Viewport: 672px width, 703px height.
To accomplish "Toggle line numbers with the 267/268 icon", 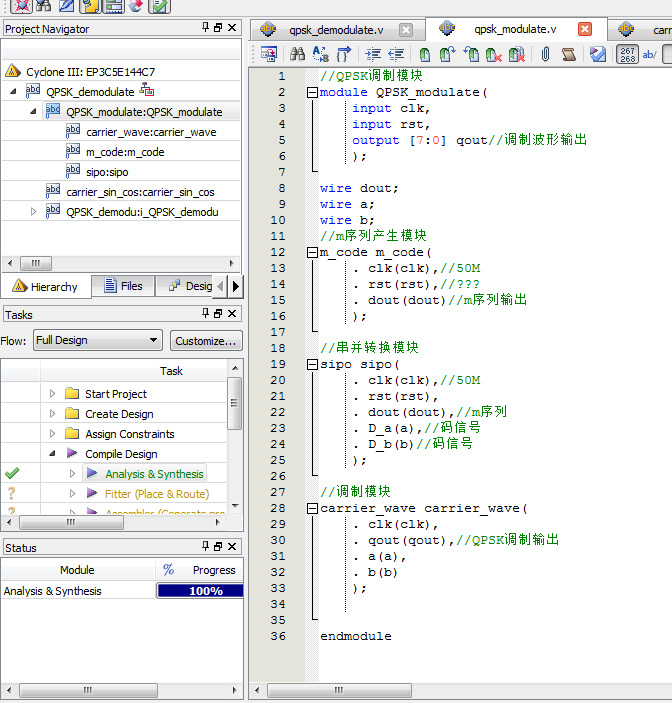I will pyautogui.click(x=627, y=55).
